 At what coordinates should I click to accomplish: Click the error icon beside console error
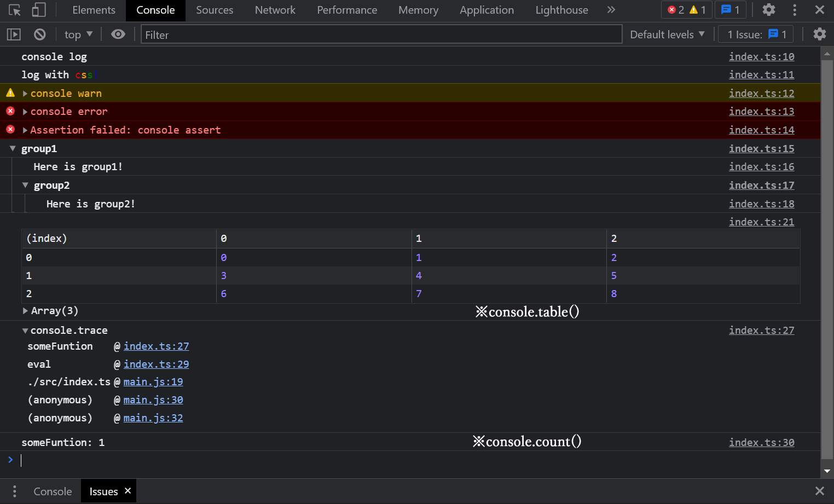(x=10, y=111)
